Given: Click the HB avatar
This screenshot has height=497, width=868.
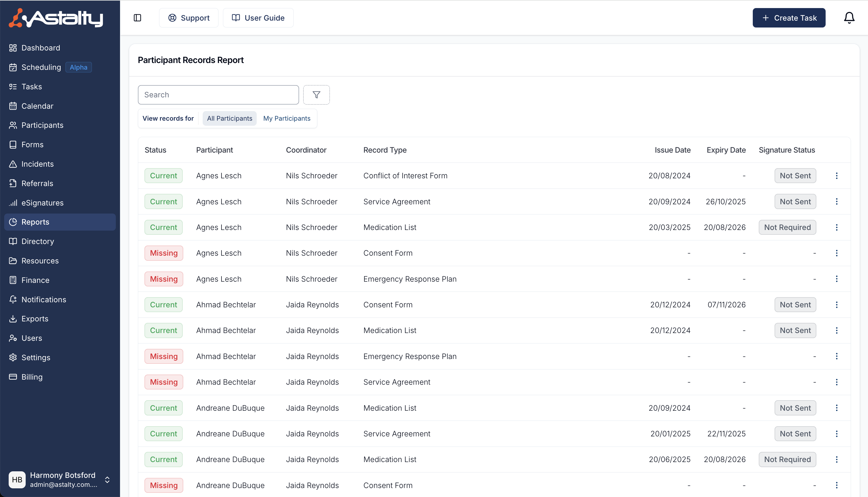Looking at the screenshot, I should point(17,480).
